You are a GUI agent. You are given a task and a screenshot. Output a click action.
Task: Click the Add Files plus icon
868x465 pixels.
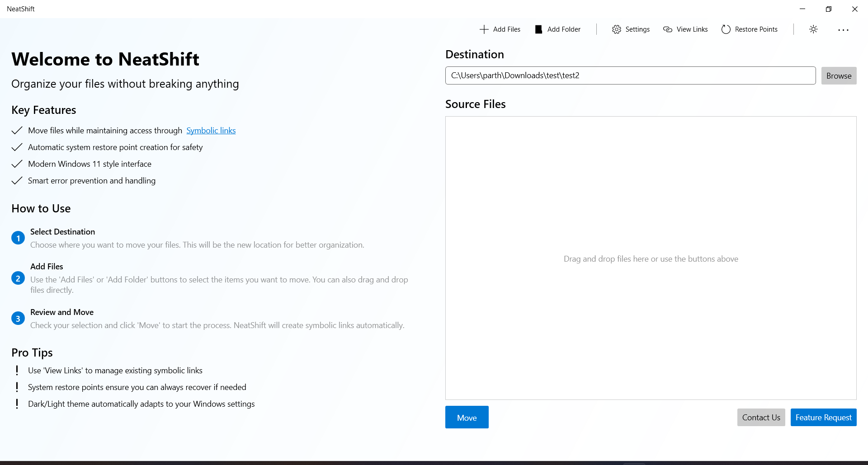click(x=484, y=29)
